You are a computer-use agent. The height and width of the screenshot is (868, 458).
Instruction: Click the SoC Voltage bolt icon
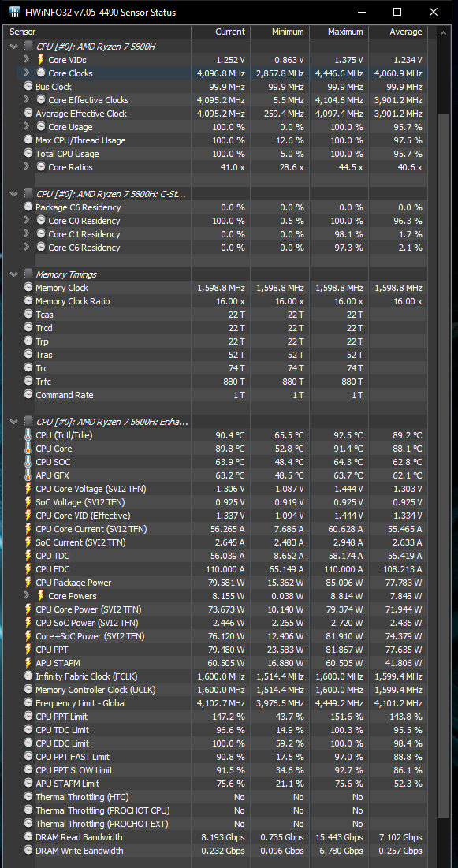tap(28, 502)
